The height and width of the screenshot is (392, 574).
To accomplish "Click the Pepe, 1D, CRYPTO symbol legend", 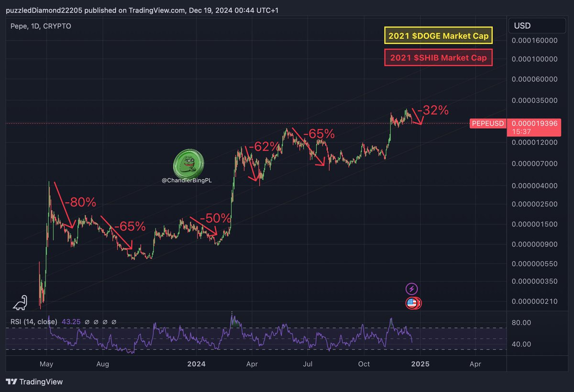I will [x=41, y=26].
